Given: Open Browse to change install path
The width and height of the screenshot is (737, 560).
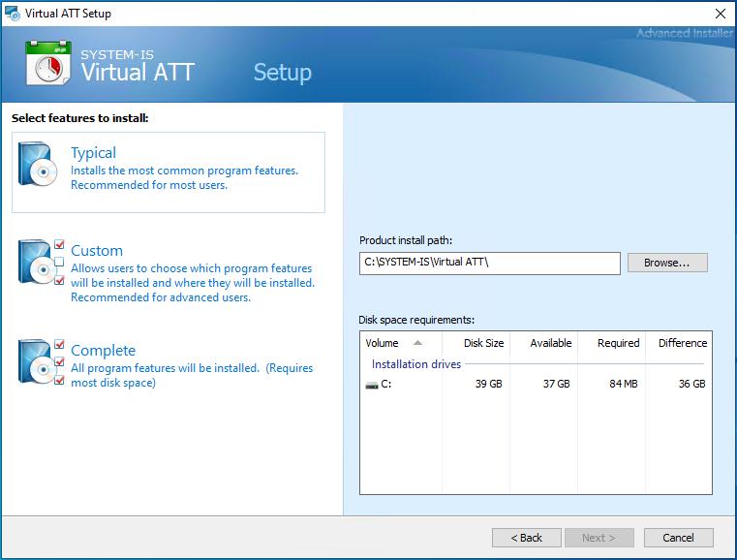Looking at the screenshot, I should click(667, 263).
